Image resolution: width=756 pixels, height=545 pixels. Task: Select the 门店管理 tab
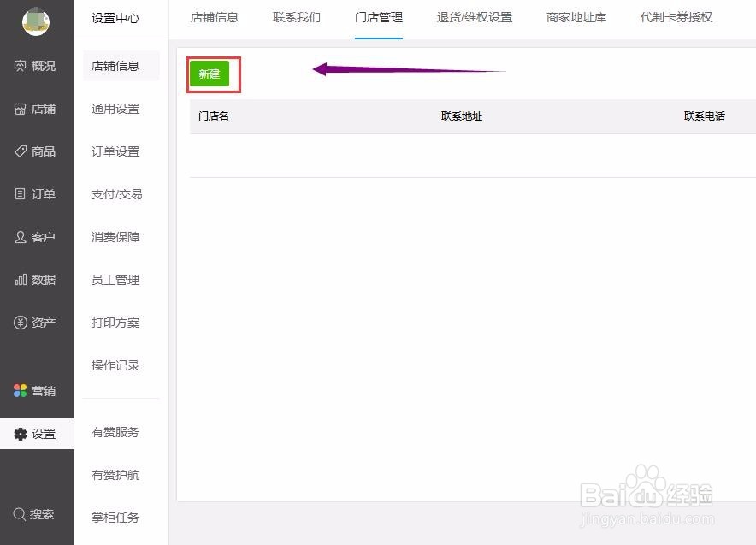(379, 17)
